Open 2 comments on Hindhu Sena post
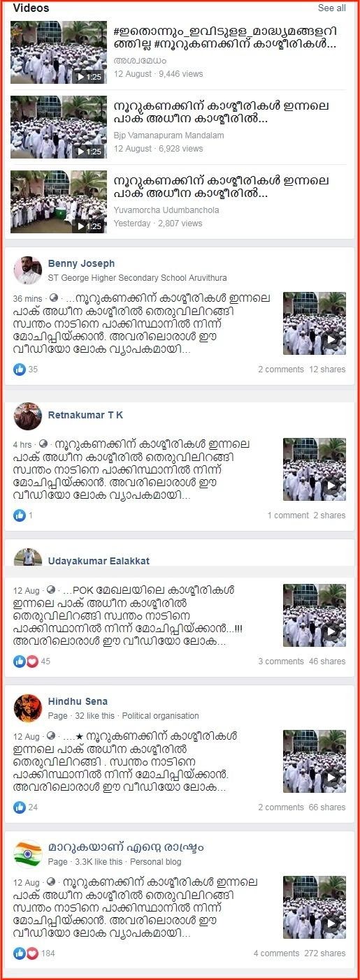 tap(281, 807)
